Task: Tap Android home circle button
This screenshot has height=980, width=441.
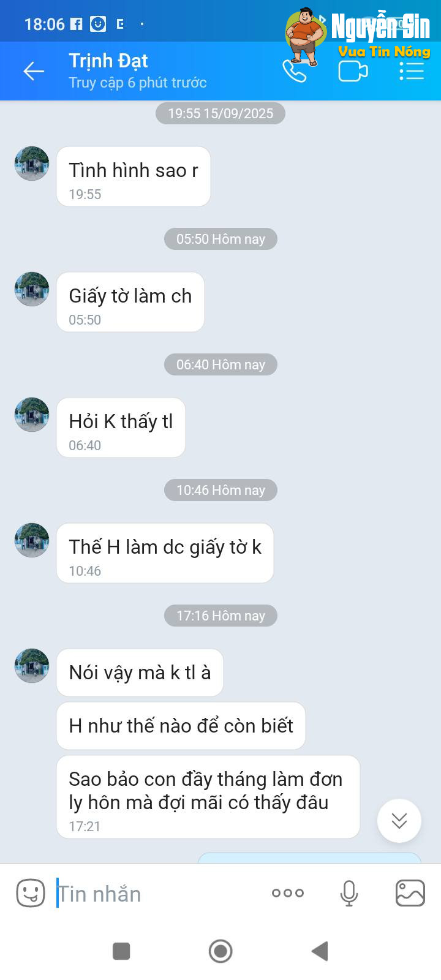Action: (221, 951)
